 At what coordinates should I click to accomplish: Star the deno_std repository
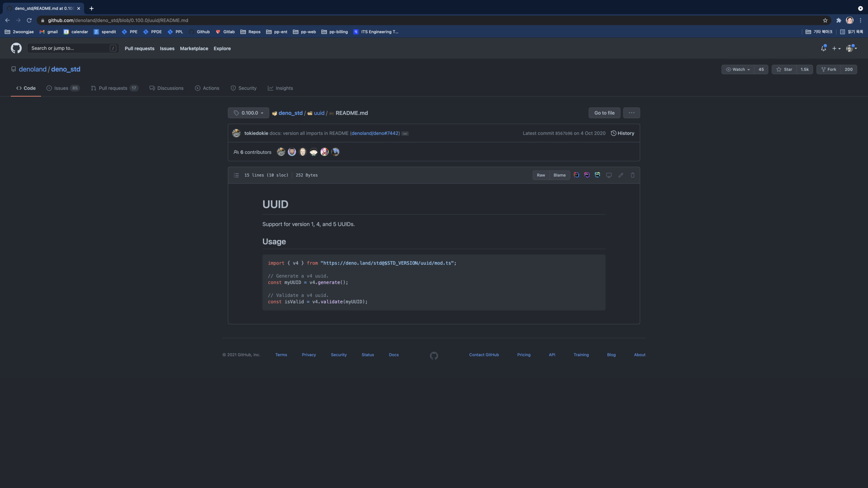pyautogui.click(x=784, y=69)
